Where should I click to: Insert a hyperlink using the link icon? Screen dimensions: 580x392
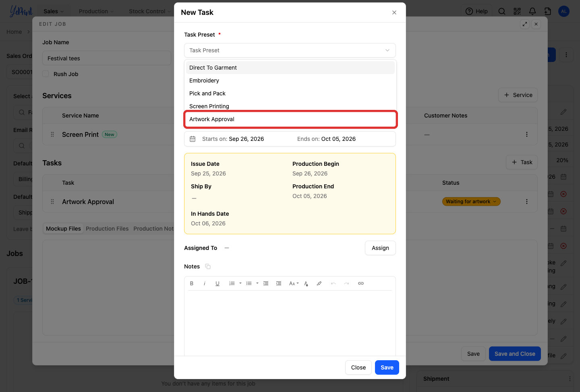[x=361, y=283]
